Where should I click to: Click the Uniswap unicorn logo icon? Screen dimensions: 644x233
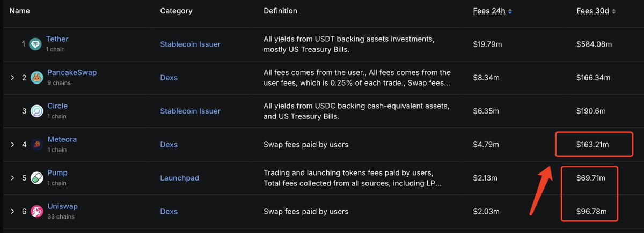[x=36, y=212]
